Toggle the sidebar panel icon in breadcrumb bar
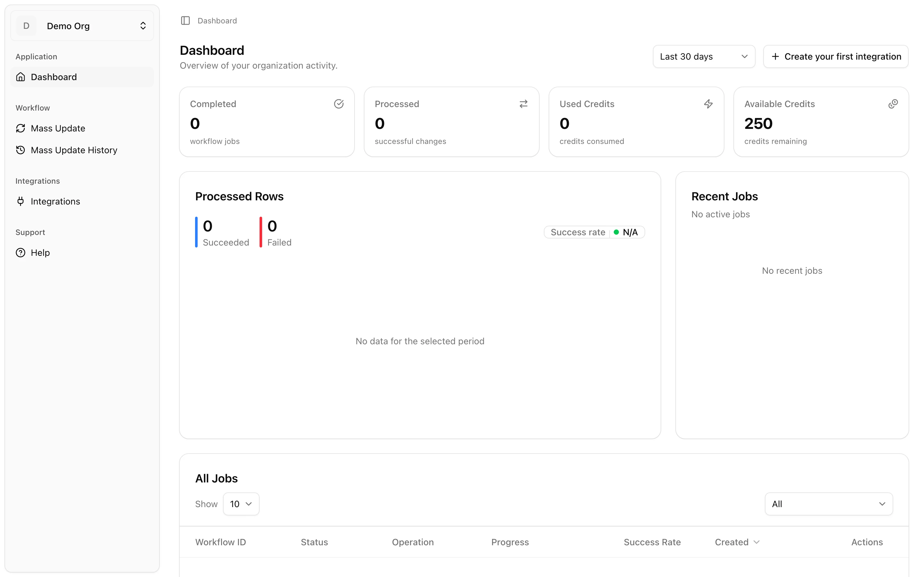 185,21
